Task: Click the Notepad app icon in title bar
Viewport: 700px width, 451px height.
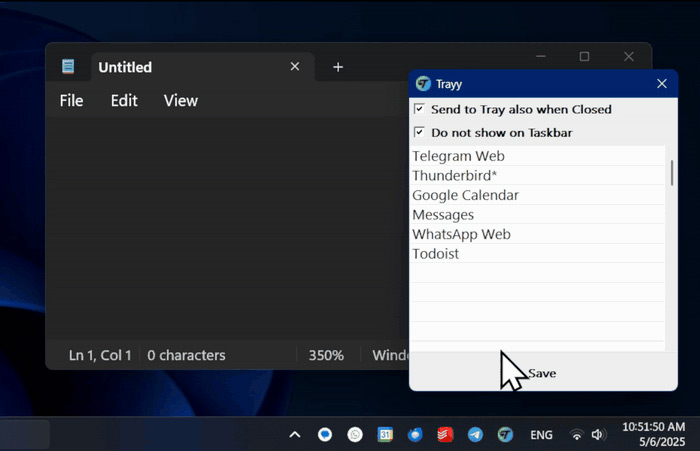Action: 68,67
